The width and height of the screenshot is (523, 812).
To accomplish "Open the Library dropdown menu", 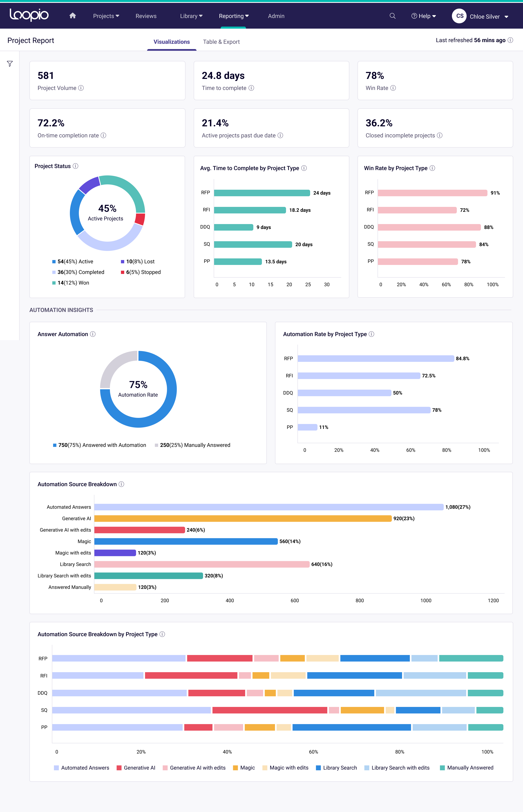I will pyautogui.click(x=191, y=16).
